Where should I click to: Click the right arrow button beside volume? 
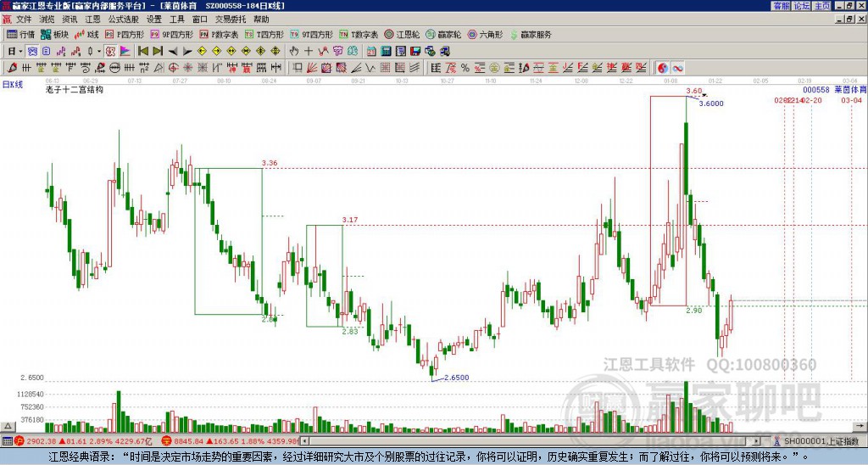pos(860,426)
